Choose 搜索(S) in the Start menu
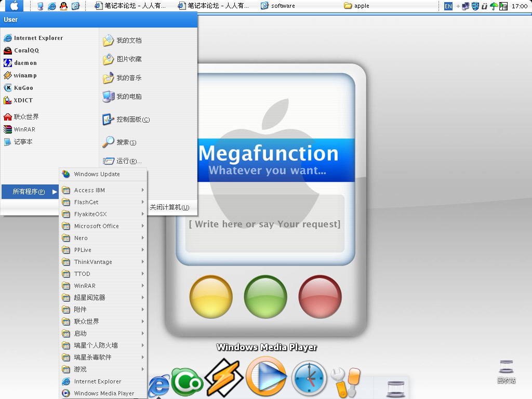The width and height of the screenshot is (532, 399). (x=119, y=142)
